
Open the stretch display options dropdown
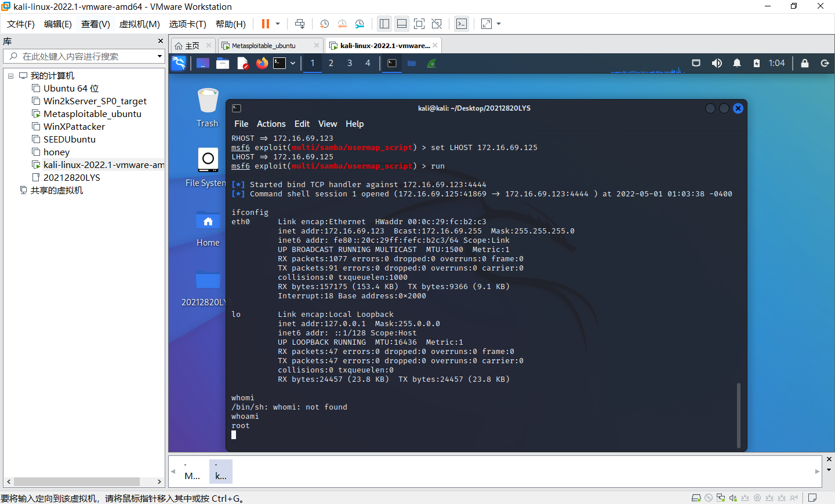(499, 24)
